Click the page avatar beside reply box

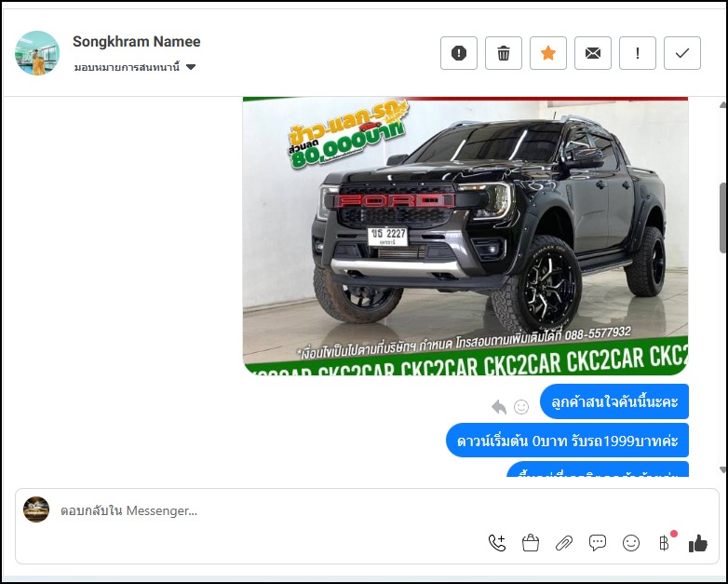pos(36,509)
